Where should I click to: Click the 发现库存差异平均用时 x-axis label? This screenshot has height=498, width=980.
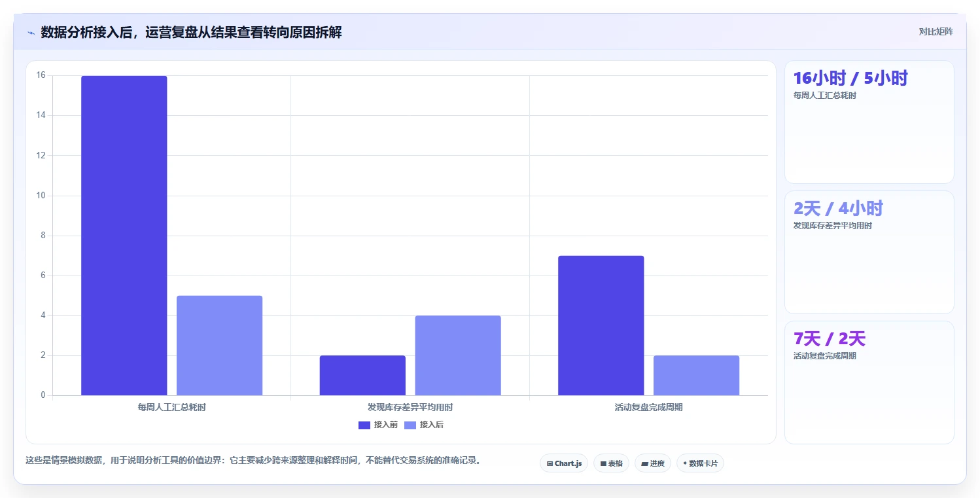coord(410,407)
